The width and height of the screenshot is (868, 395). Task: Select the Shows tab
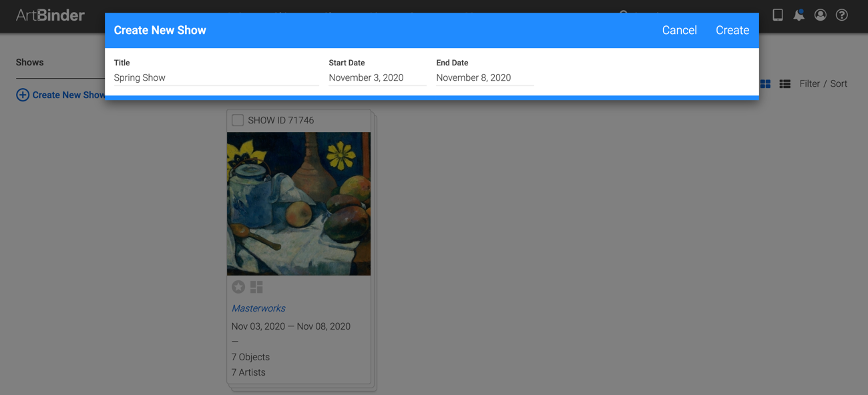tap(30, 63)
